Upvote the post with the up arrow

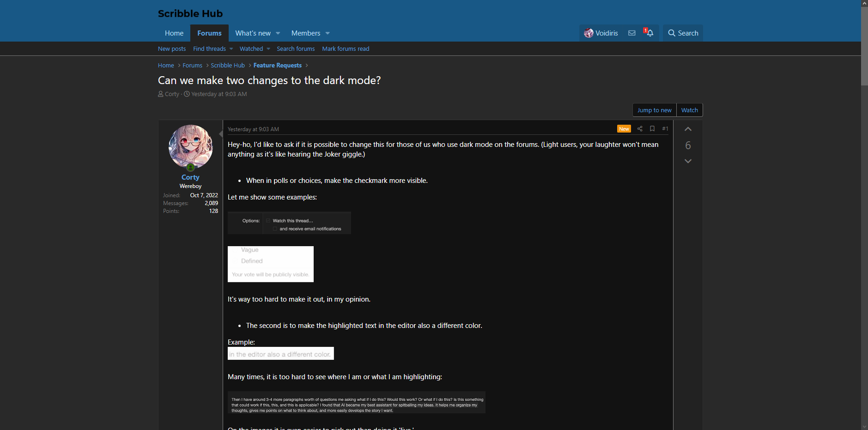point(688,129)
